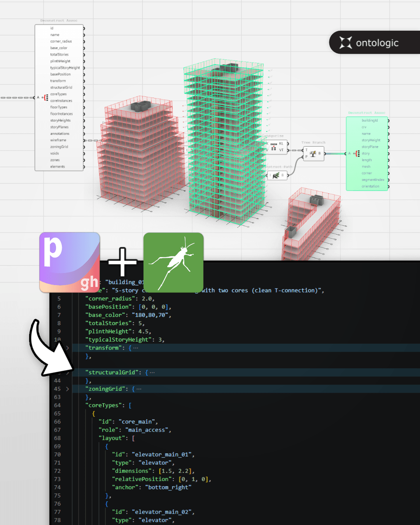Select the Categorize component icon
Viewport: 420px width, 525px height.
coord(273,147)
